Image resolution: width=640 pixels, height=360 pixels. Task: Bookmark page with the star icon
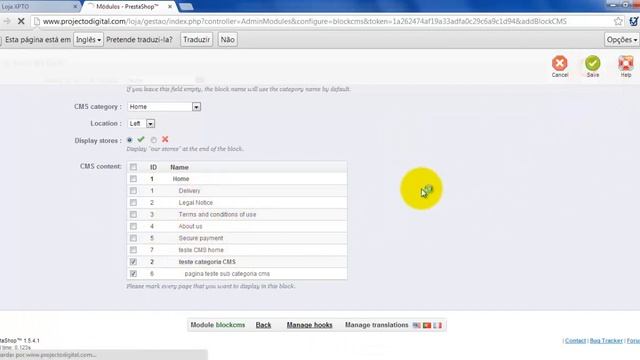618,21
